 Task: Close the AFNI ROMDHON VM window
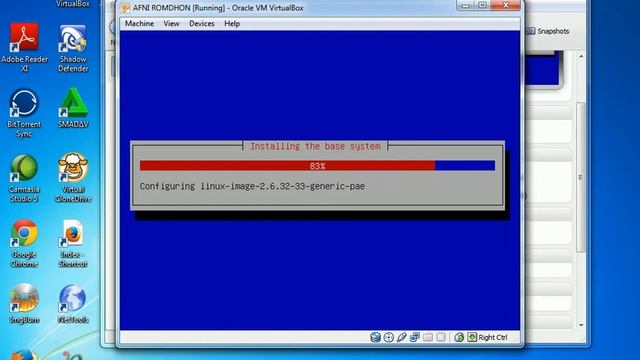tap(506, 5)
